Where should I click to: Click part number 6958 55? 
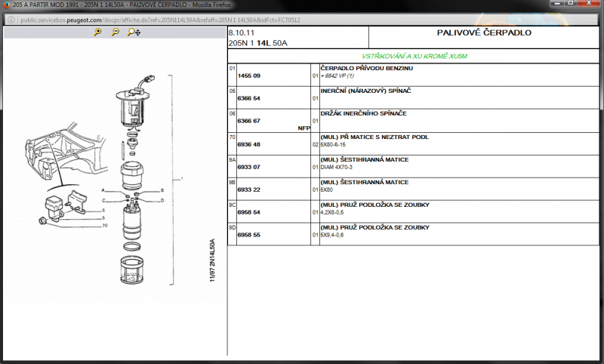248,235
